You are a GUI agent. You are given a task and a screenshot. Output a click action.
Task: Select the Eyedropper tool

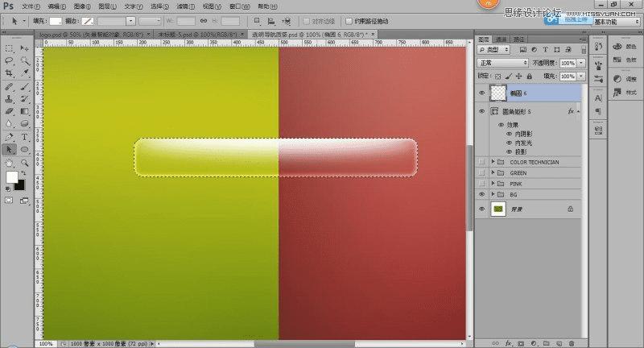pyautogui.click(x=25, y=73)
